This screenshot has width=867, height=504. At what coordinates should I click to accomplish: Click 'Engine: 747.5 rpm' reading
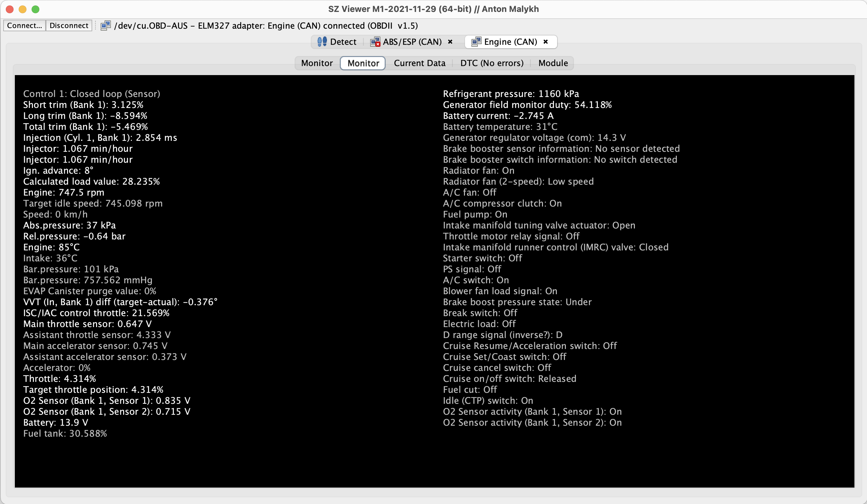pyautogui.click(x=64, y=192)
